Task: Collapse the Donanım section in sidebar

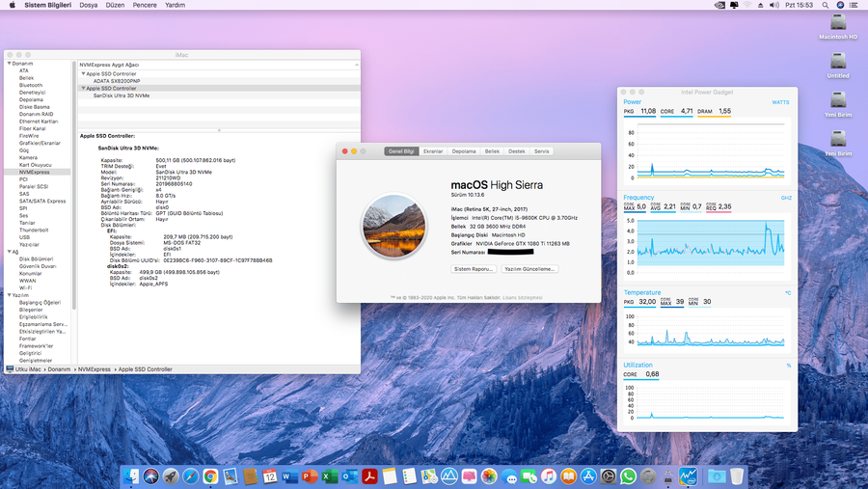Action: pos(10,64)
